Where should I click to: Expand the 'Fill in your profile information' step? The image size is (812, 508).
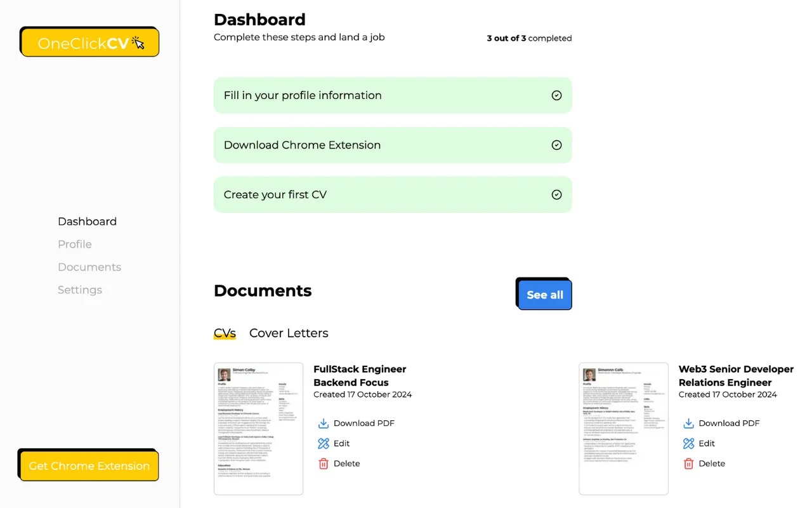click(x=393, y=95)
